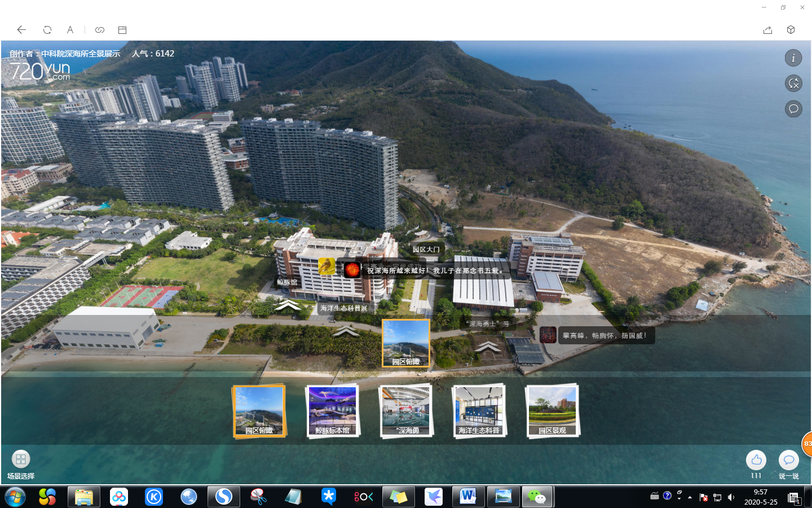Click the copy link icon in the toolbar
Screen dimensions: 812x508
(x=100, y=30)
